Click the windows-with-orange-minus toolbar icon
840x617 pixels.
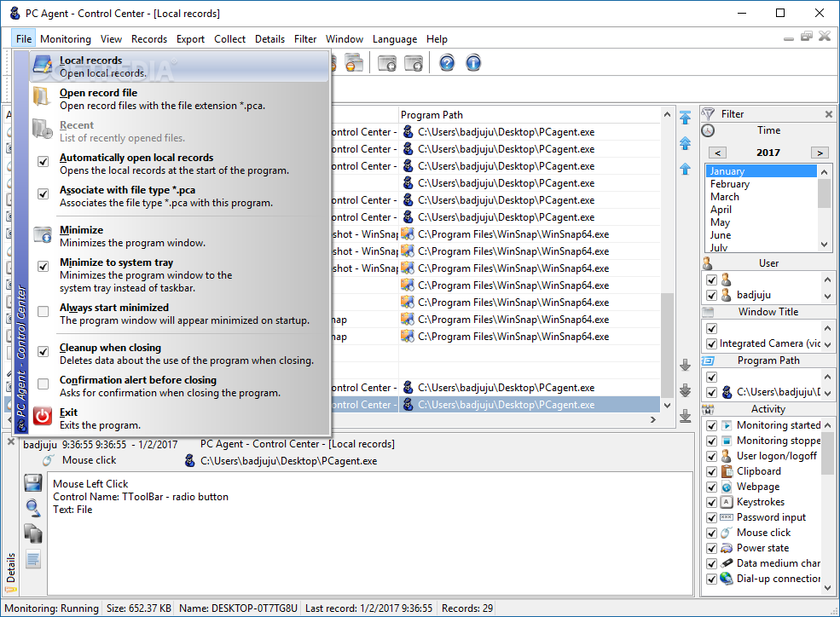pos(354,63)
